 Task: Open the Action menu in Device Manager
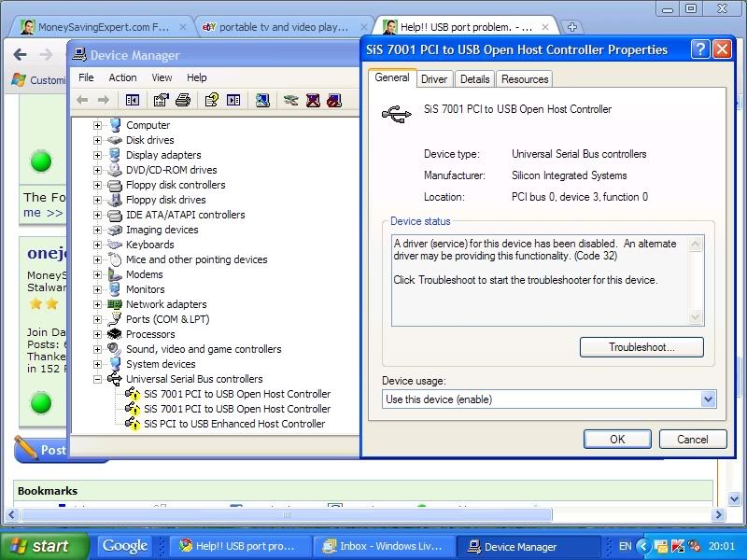pyautogui.click(x=122, y=77)
